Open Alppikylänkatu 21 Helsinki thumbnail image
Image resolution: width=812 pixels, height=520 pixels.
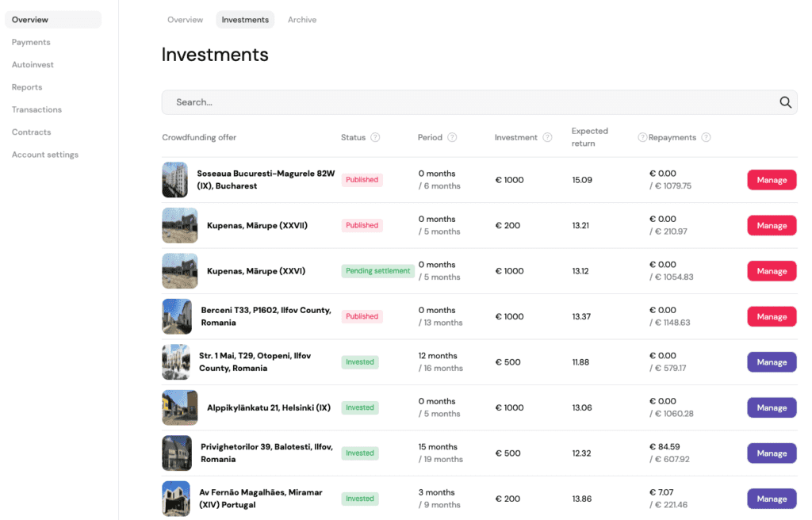point(179,407)
